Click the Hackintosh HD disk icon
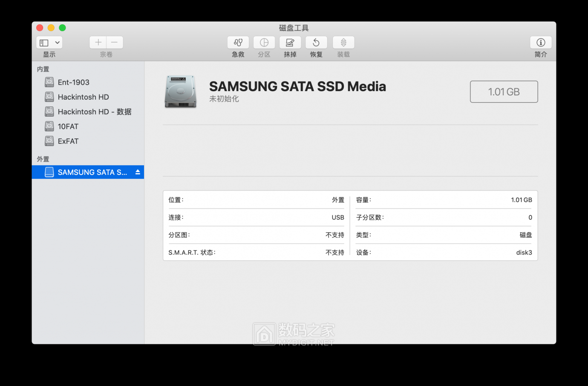This screenshot has height=386, width=588. [x=49, y=97]
